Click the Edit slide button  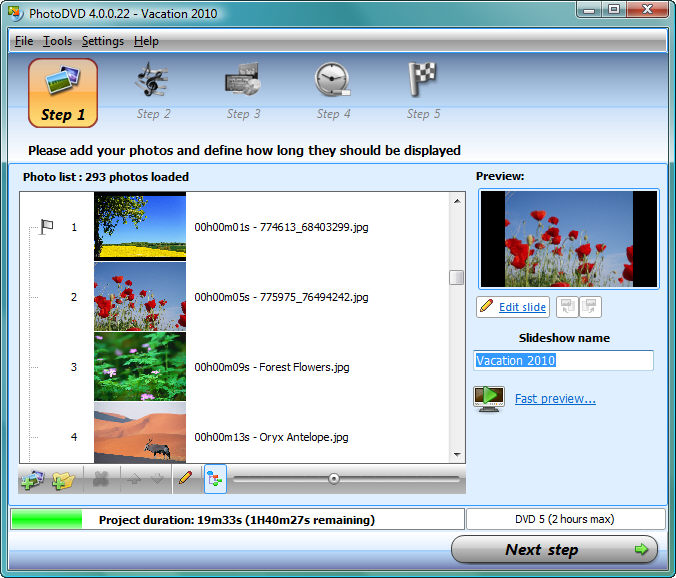point(513,307)
